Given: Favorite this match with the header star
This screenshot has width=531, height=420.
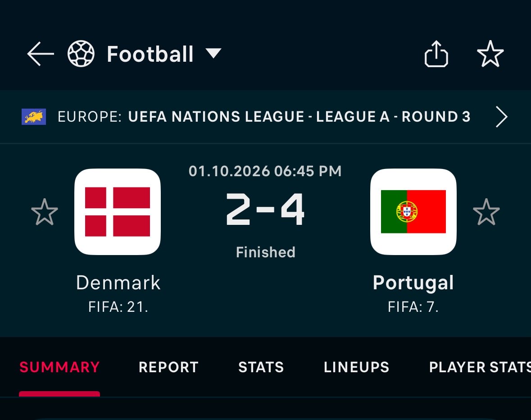Looking at the screenshot, I should click(x=490, y=54).
